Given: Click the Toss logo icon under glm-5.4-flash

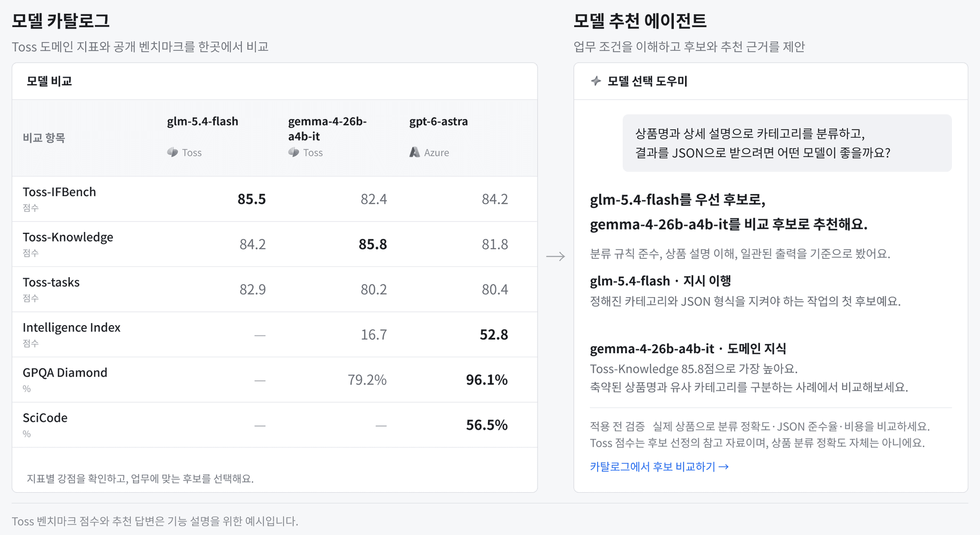Looking at the screenshot, I should pyautogui.click(x=173, y=152).
